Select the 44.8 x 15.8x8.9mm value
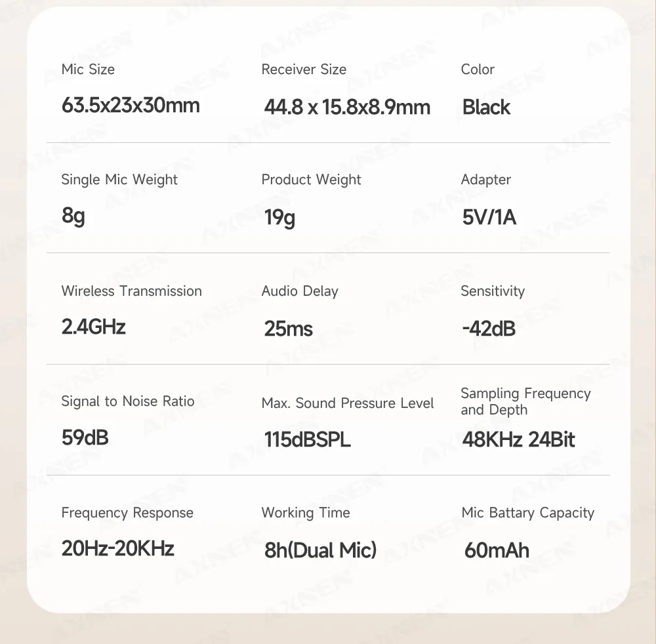 pyautogui.click(x=347, y=107)
